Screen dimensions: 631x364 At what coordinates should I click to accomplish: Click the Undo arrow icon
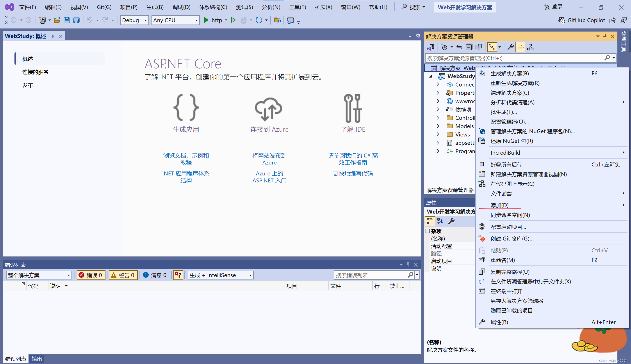(x=90, y=20)
